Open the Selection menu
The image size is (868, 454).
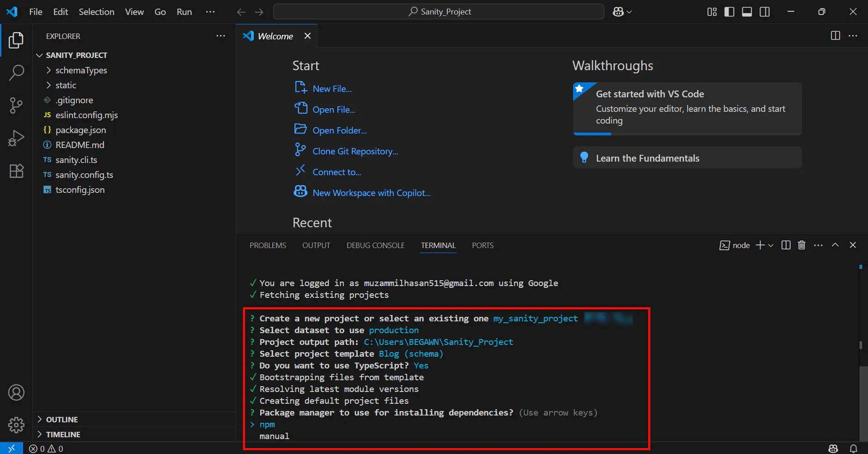96,12
